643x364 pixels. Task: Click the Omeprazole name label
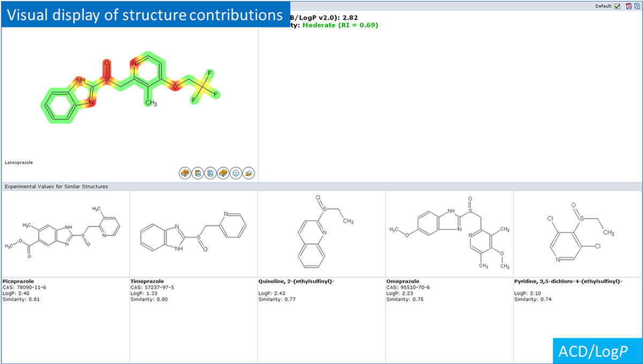(402, 280)
